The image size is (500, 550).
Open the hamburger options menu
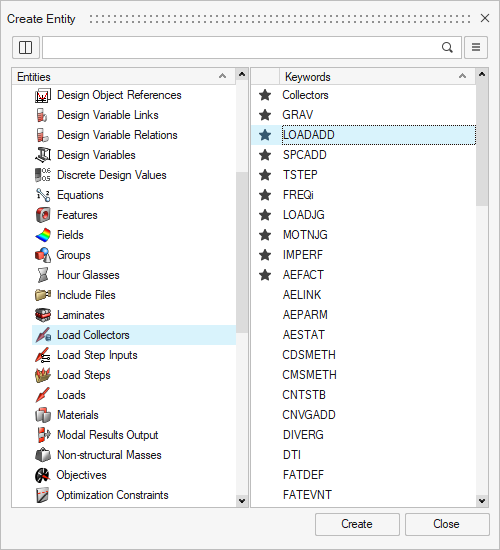pyautogui.click(x=476, y=47)
